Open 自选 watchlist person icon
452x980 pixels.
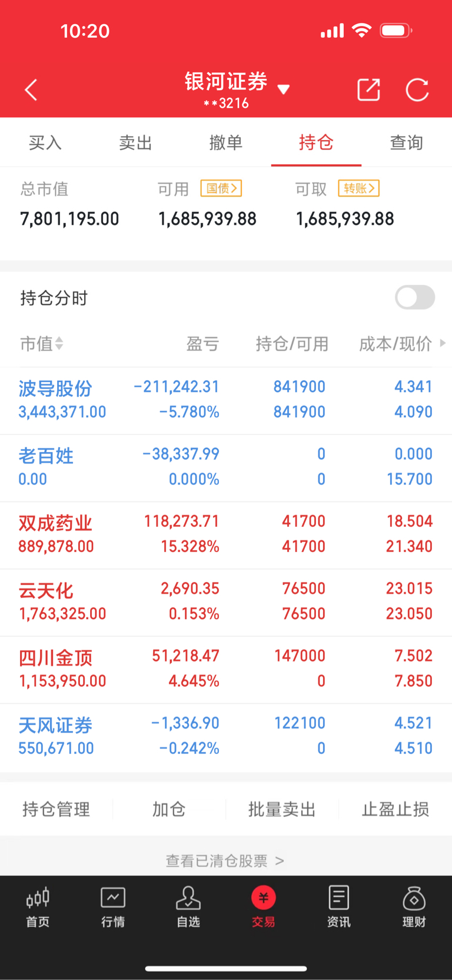[188, 898]
